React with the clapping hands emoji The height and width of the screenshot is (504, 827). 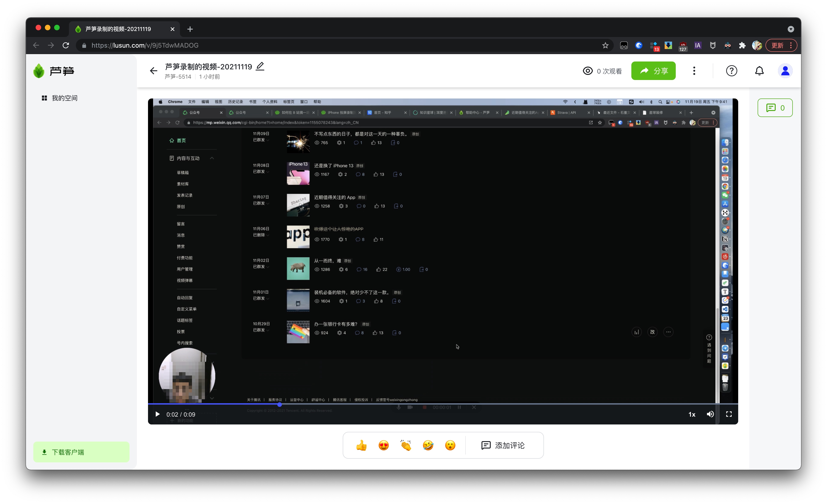point(406,445)
